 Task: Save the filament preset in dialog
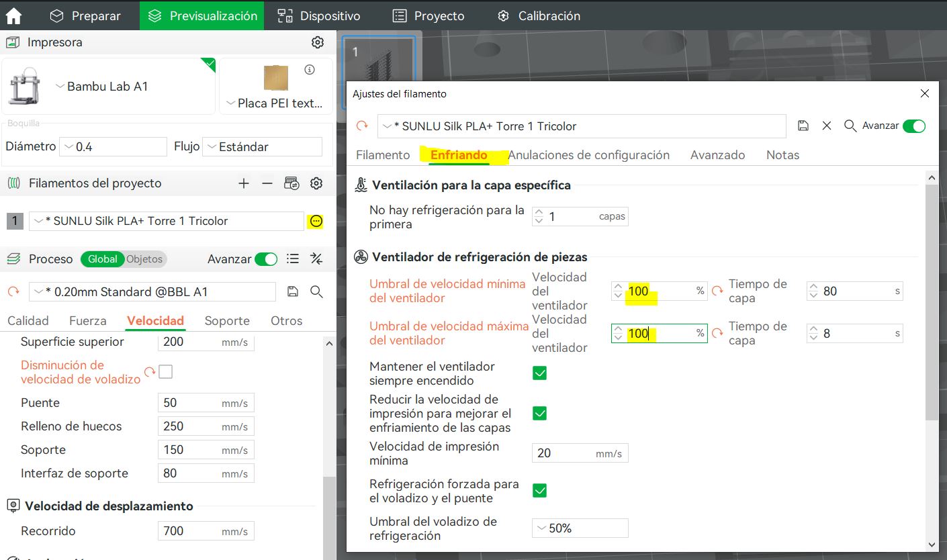tap(803, 126)
